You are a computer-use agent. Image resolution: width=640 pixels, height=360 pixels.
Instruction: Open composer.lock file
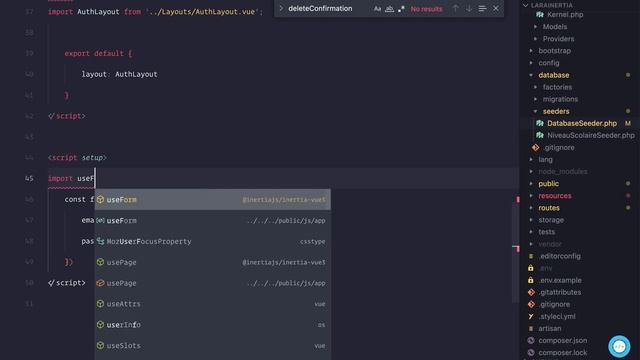click(562, 353)
